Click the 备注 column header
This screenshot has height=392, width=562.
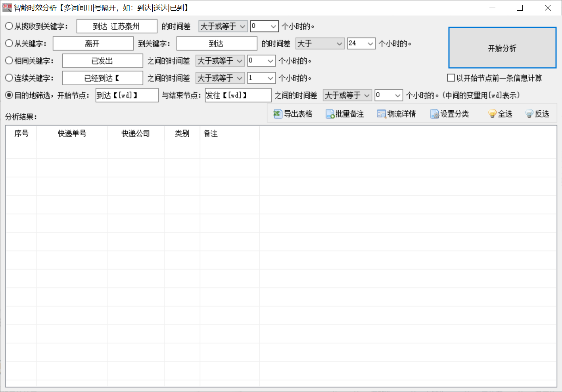230,134
